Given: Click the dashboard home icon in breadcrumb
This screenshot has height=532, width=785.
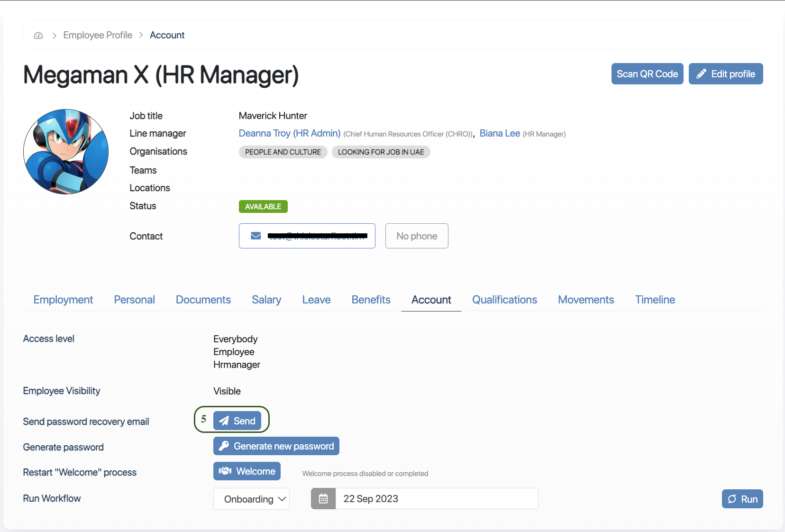Looking at the screenshot, I should click(x=38, y=36).
